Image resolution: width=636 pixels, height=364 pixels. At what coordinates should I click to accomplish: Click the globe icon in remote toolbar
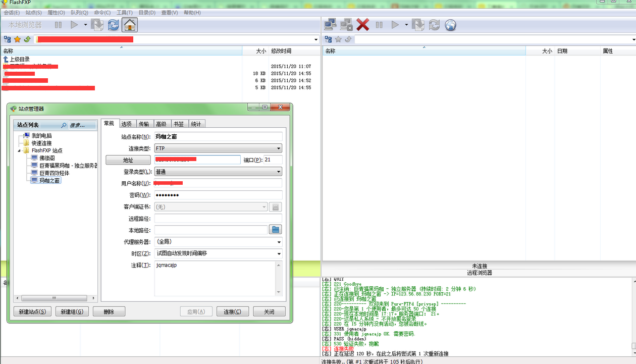450,25
